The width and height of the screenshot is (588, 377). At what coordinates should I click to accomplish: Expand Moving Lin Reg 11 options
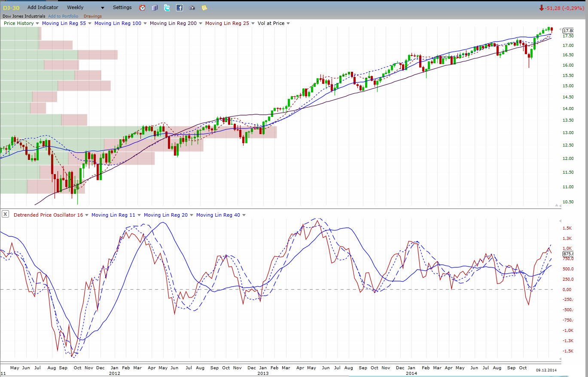pos(140,215)
